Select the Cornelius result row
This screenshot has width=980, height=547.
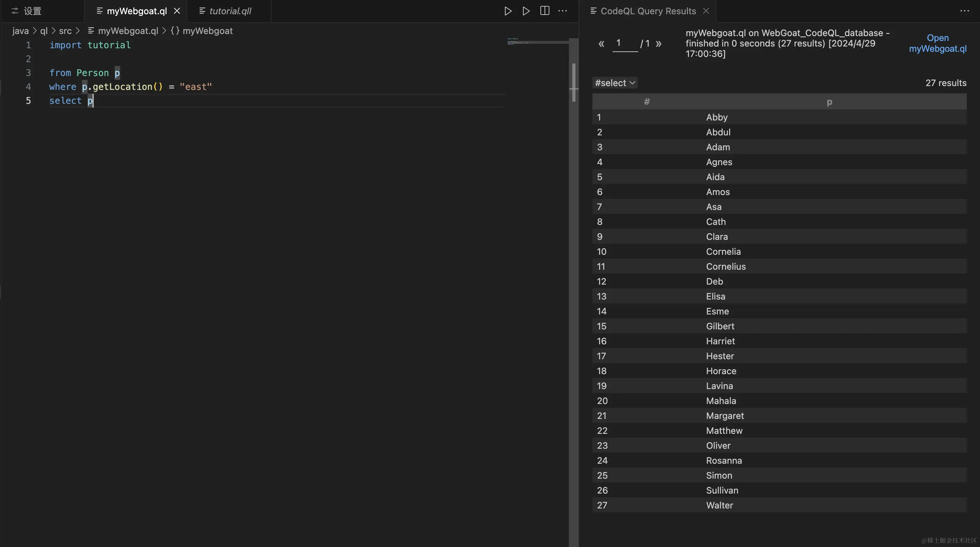780,266
